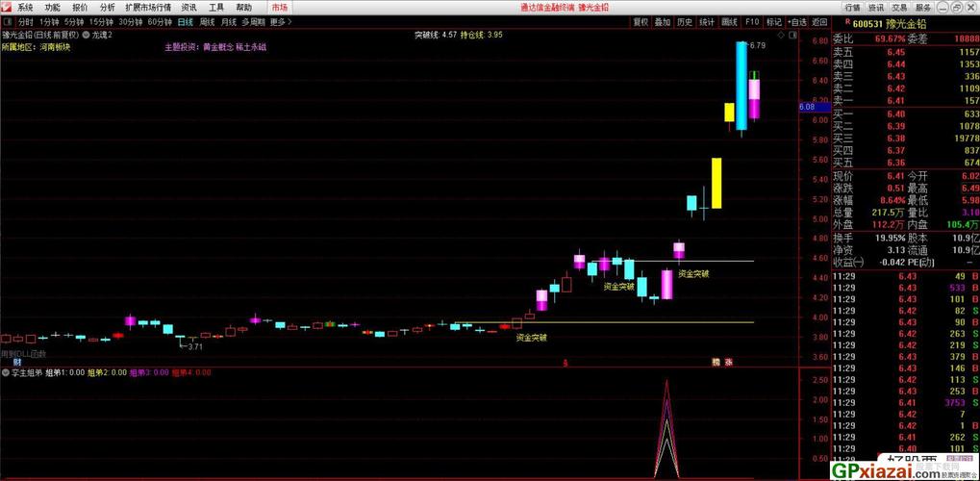
Task: Click the stock name 豫光金铅 in quote panel
Action: [x=905, y=24]
